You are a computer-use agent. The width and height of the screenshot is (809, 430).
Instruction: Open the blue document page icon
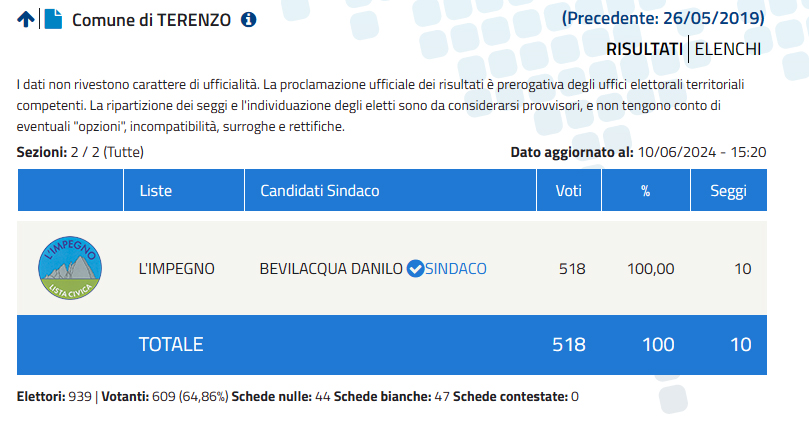(53, 20)
